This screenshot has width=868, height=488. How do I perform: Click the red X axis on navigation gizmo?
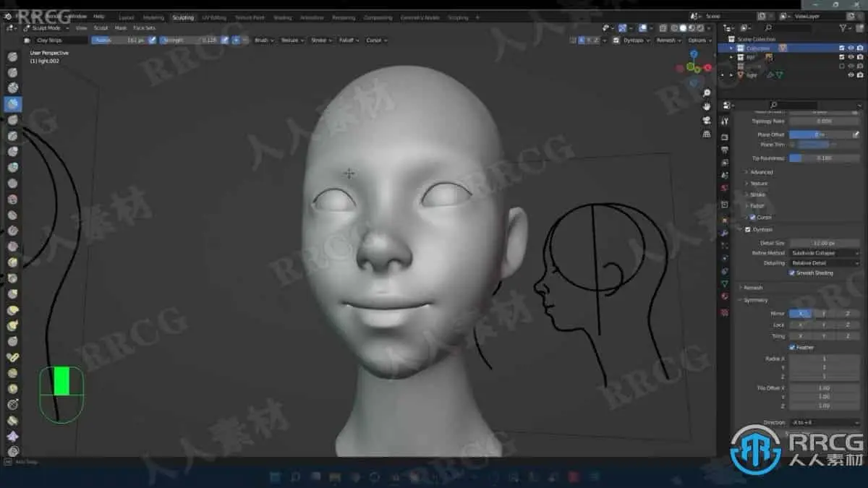pos(708,67)
